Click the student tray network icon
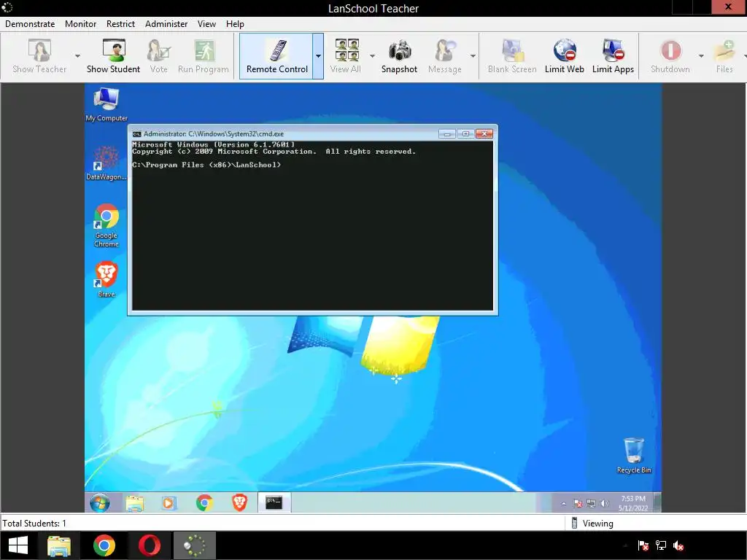The image size is (747, 560). (591, 503)
